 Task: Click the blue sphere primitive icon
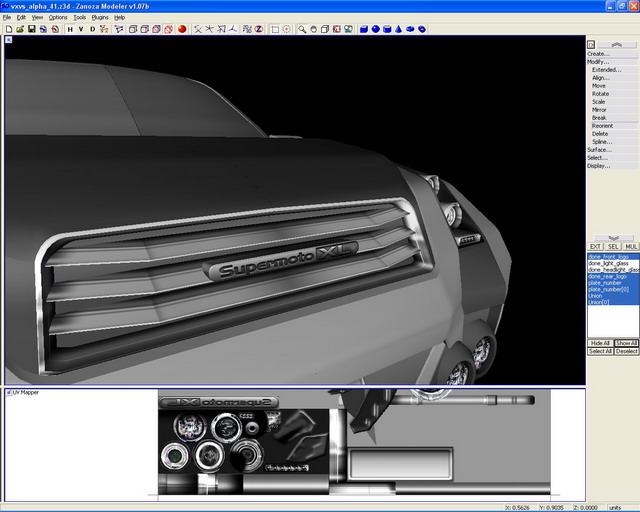[x=375, y=29]
